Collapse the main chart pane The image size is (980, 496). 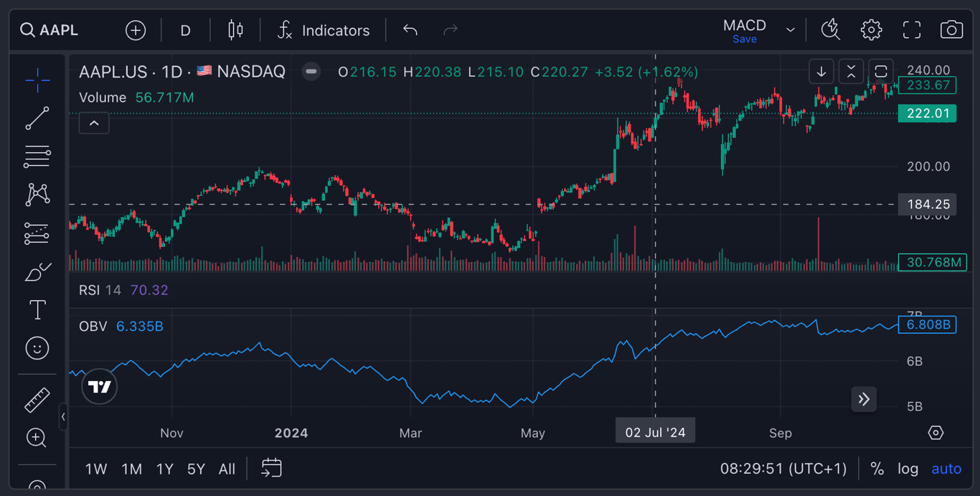[x=851, y=71]
